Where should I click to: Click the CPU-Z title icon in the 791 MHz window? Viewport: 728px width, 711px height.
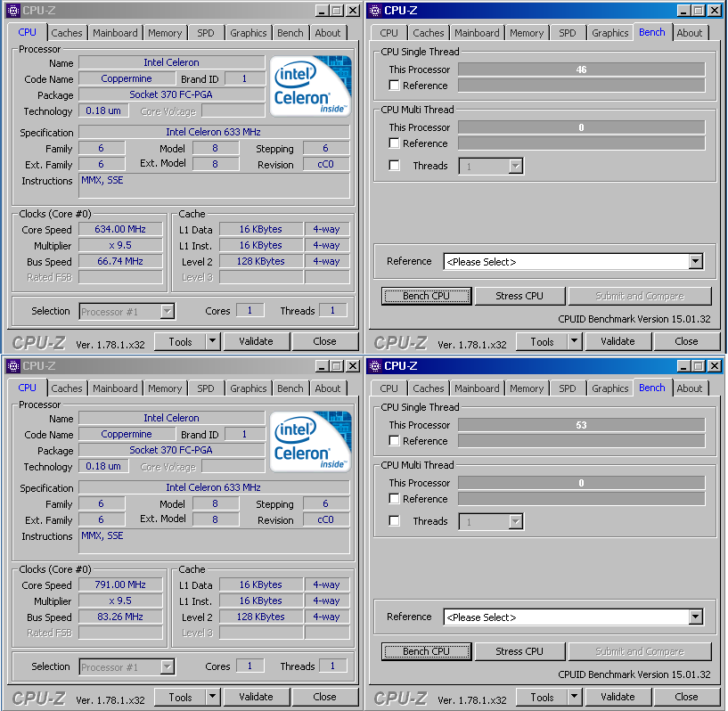click(x=13, y=365)
